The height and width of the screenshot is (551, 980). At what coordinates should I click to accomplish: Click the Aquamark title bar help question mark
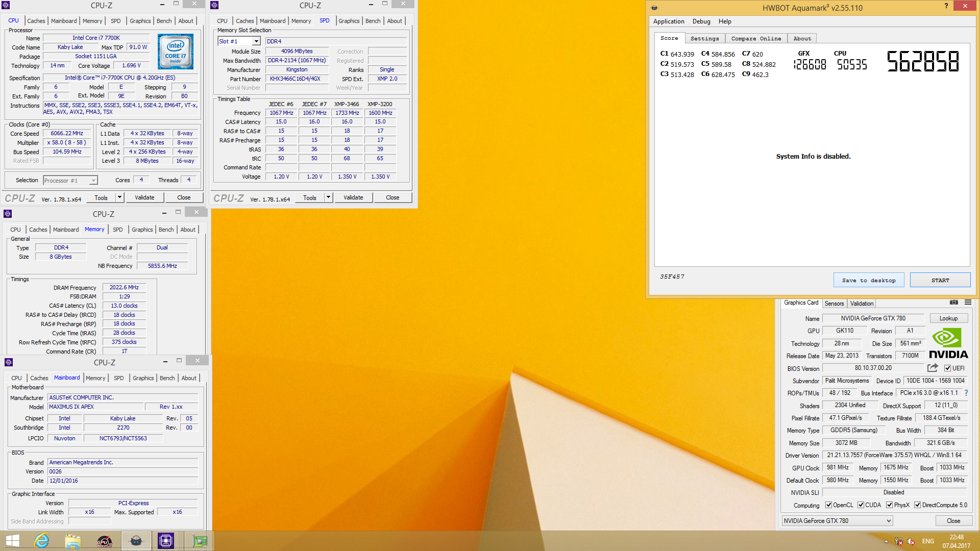point(946,6)
